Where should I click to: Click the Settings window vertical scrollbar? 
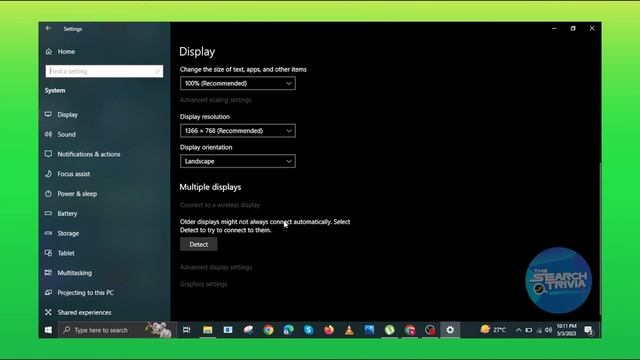pyautogui.click(x=600, y=239)
